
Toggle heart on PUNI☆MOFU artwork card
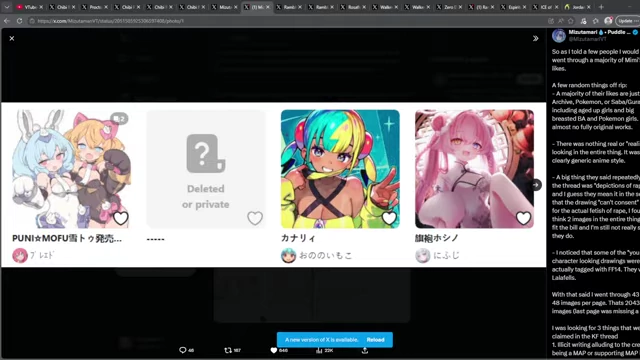120,218
